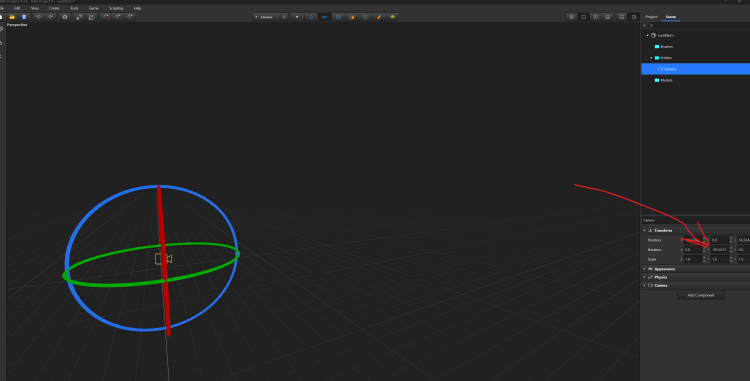Select the blue-arrow transform gizmo icon

tap(130, 17)
